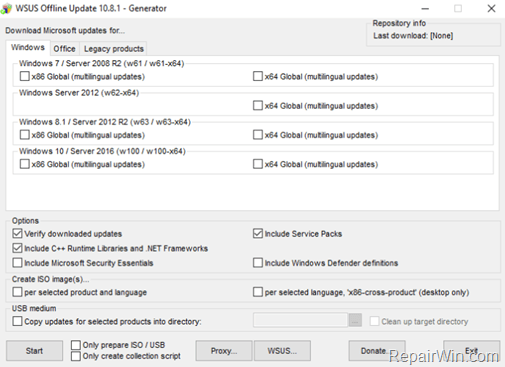Check ISO per selected product and language
The width and height of the screenshot is (505, 367).
[17, 292]
